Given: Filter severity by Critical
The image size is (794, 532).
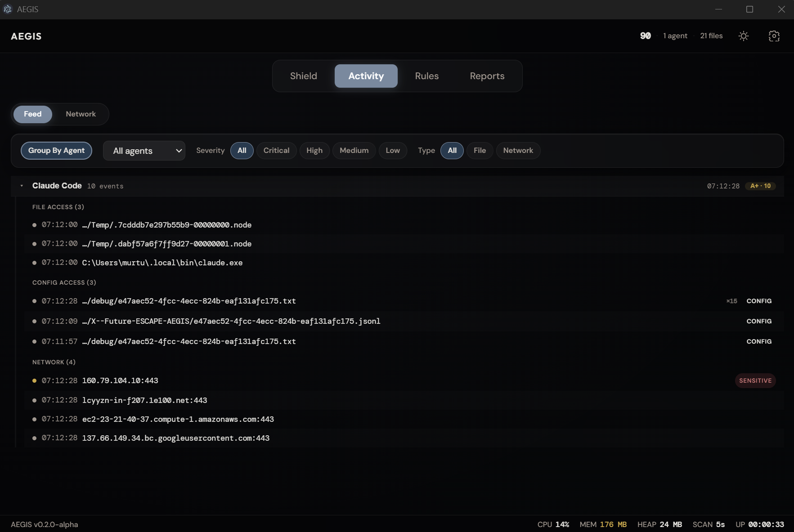Looking at the screenshot, I should tap(277, 151).
